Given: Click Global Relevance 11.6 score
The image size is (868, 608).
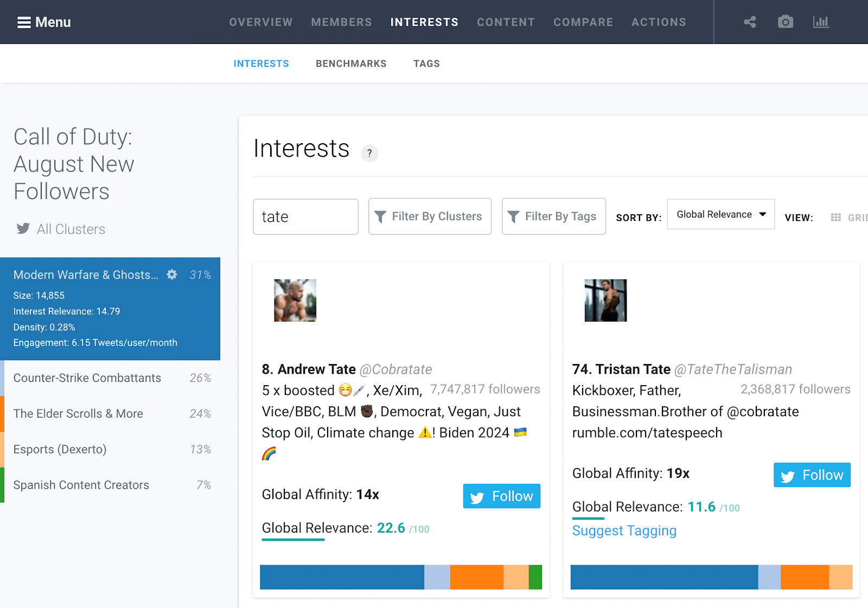Looking at the screenshot, I should tap(701, 507).
